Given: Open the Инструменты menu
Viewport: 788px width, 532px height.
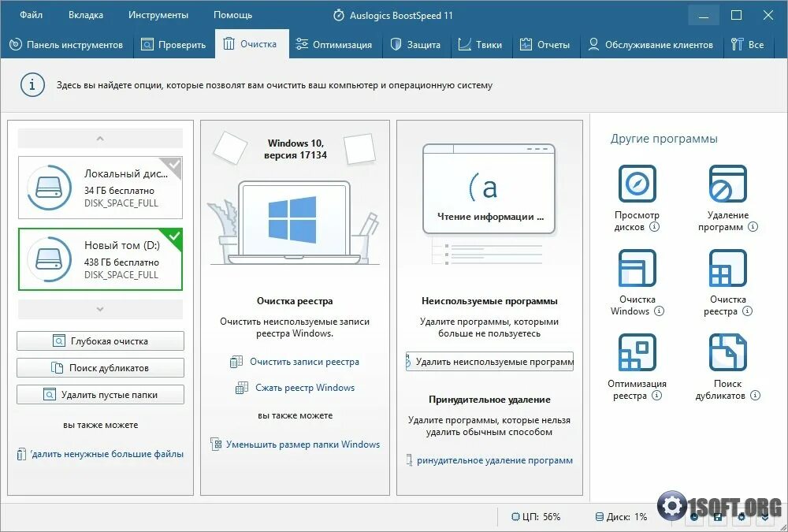Looking at the screenshot, I should pos(158,15).
